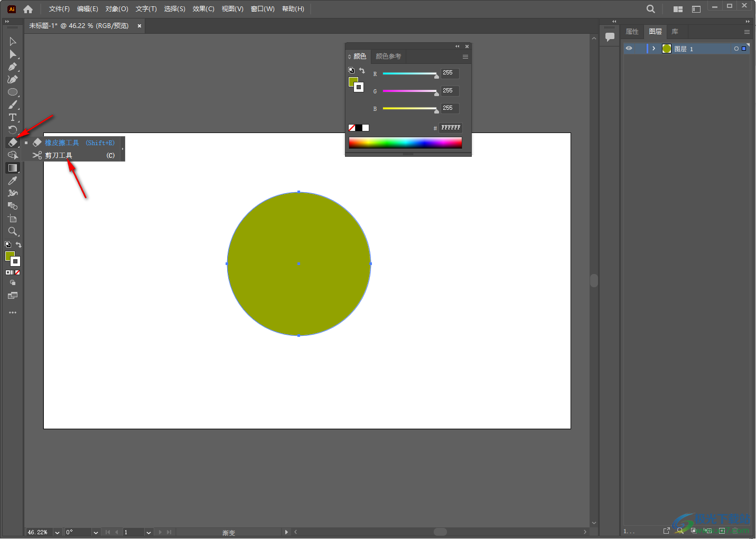Select the Curvature tool

click(x=13, y=79)
